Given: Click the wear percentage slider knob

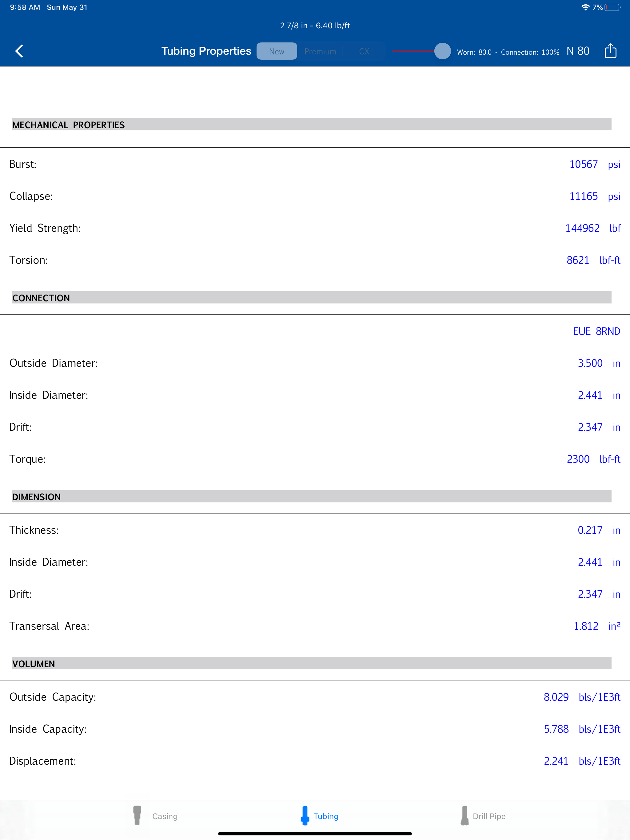Looking at the screenshot, I should coord(442,51).
